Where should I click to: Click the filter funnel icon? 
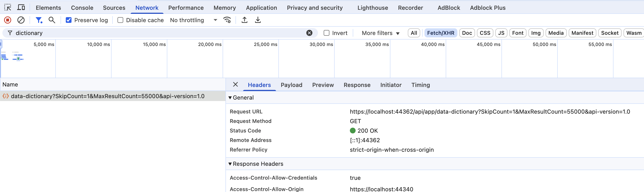(x=39, y=20)
